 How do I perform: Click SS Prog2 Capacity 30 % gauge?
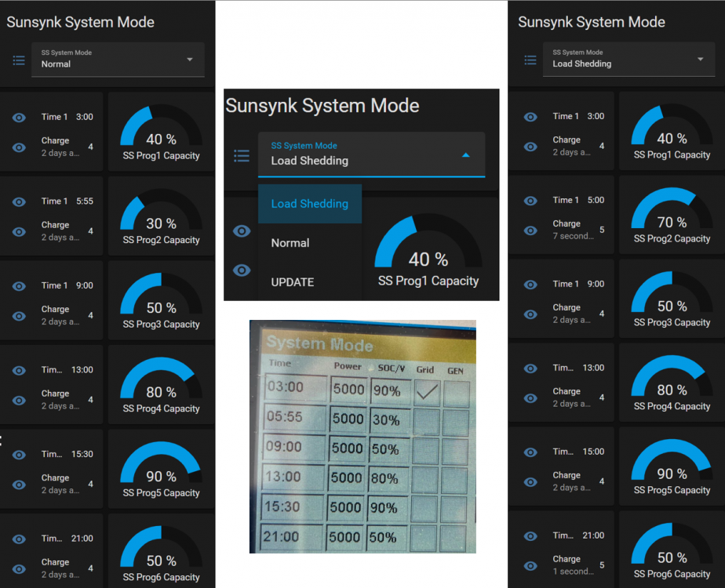[161, 216]
